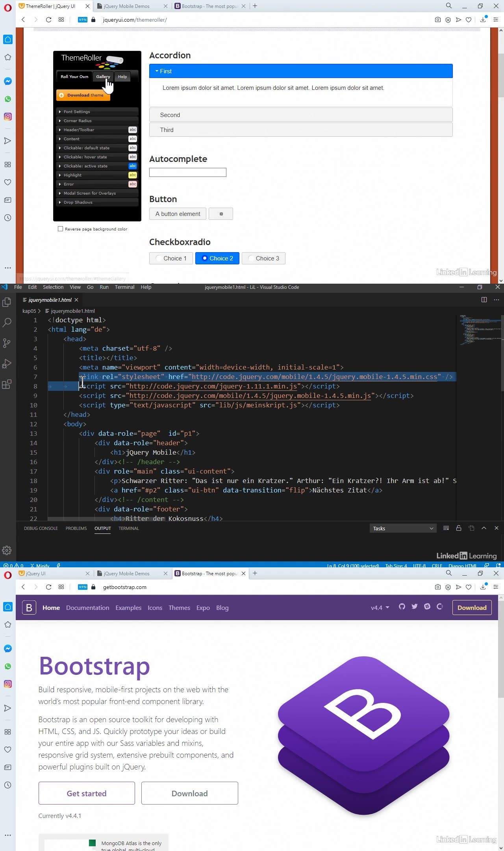Open VS Code Manage gear icon
Screen dimensions: 504x851
(7, 550)
